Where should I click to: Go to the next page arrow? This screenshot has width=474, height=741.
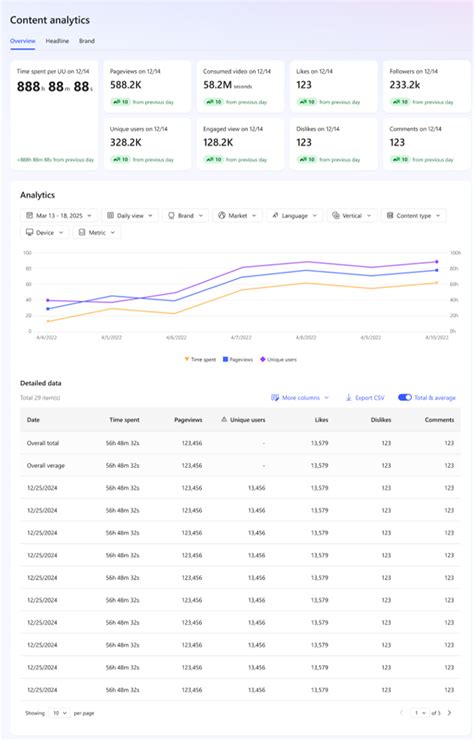coord(449,713)
